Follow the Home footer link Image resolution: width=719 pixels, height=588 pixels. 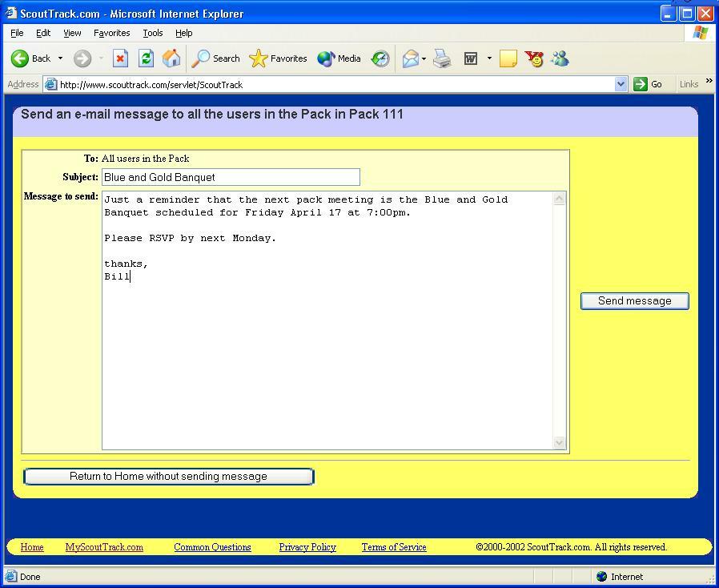(x=32, y=546)
